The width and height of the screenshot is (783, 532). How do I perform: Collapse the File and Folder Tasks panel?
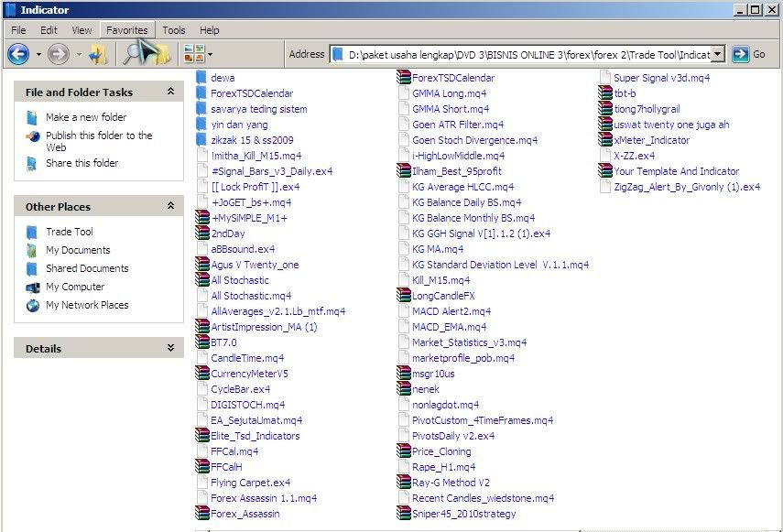pyautogui.click(x=170, y=92)
